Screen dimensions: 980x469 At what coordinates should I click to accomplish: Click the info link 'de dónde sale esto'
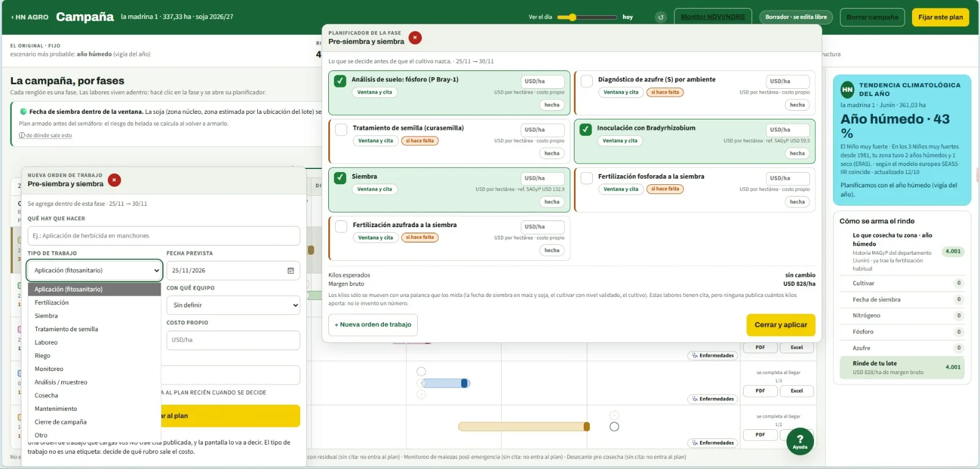pos(45,135)
